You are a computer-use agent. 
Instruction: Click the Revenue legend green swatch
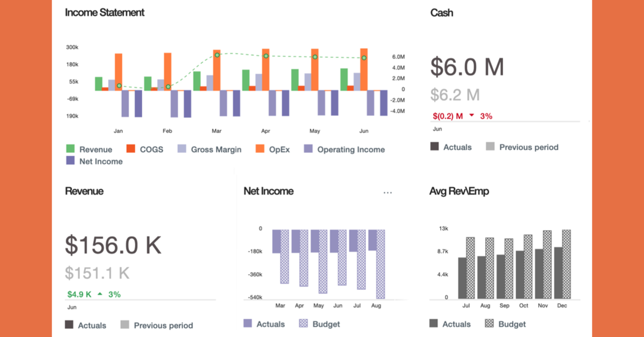click(x=70, y=150)
